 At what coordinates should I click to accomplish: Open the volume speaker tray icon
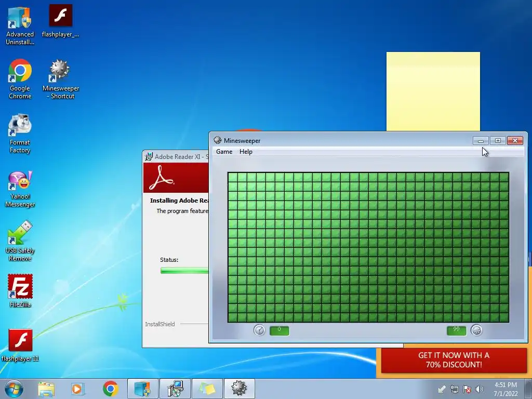pos(480,389)
